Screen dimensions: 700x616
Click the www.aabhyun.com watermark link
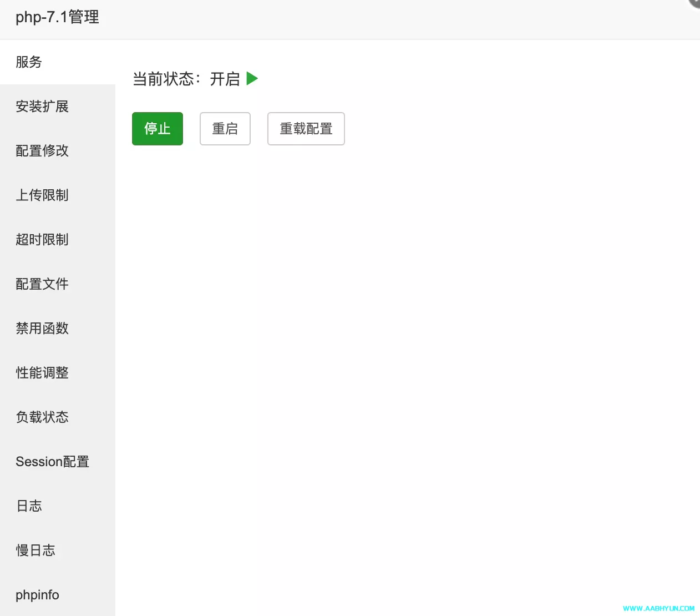[x=658, y=608]
